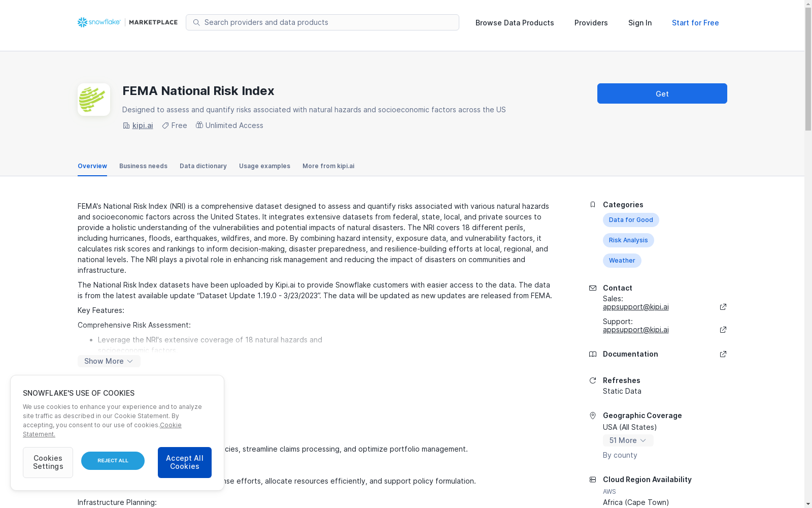Screen dimensions: 812x508
Task: Click the Sales appsupport@kipi.ai email link
Action: tap(636, 307)
